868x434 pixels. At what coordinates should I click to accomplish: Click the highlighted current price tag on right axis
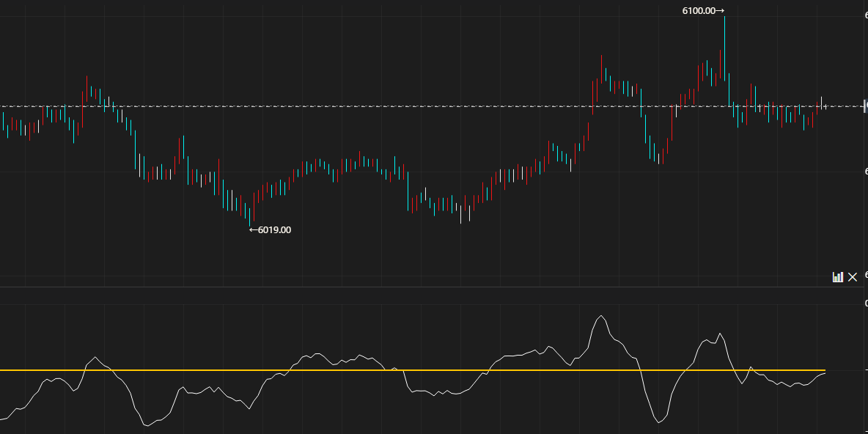pyautogui.click(x=866, y=106)
